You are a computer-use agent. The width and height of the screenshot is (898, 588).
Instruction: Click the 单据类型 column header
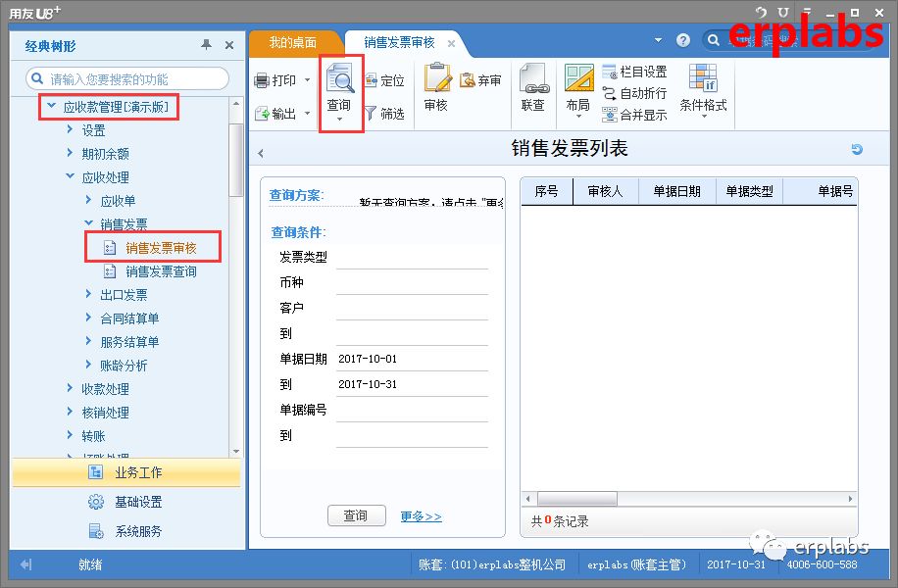pyautogui.click(x=749, y=191)
